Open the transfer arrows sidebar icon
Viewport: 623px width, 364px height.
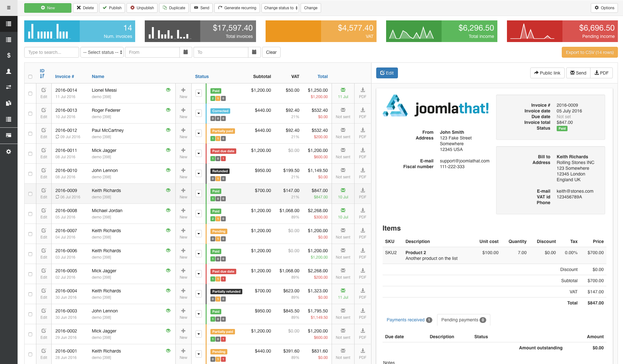point(9,87)
